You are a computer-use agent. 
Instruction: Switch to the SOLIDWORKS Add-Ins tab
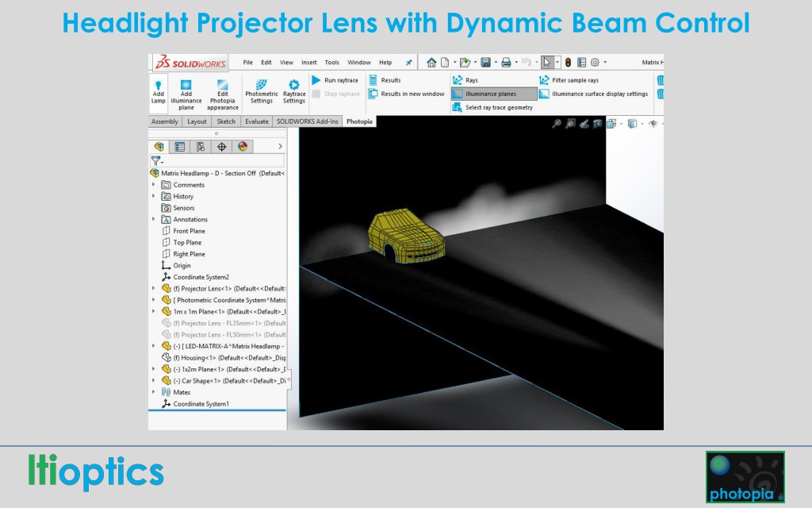click(307, 121)
